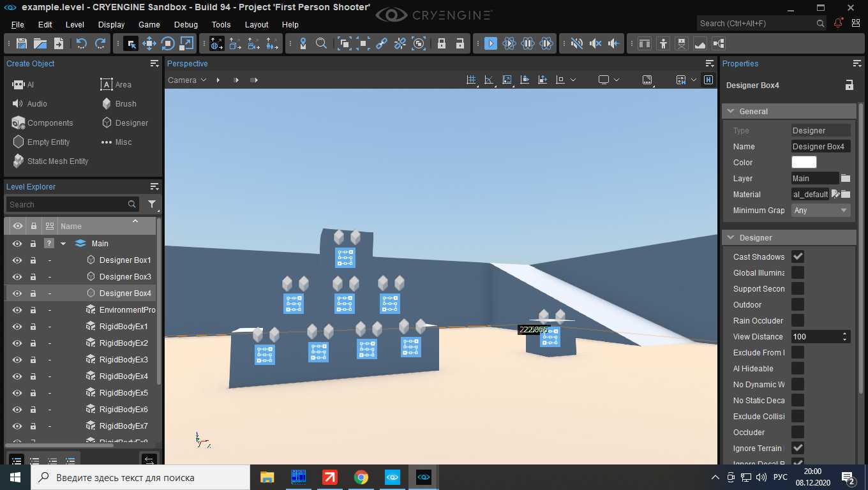Enable the Rain Occluder checkbox
Image resolution: width=868 pixels, height=490 pixels.
798,320
